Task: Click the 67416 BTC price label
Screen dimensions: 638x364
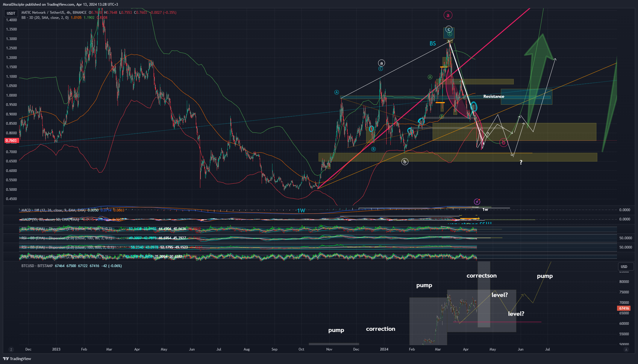Action: pyautogui.click(x=624, y=308)
